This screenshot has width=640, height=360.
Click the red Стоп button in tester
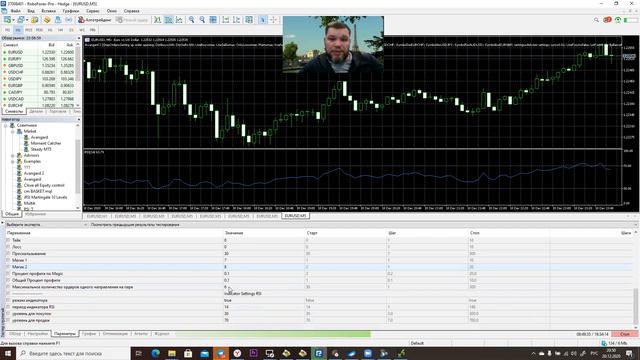624,334
